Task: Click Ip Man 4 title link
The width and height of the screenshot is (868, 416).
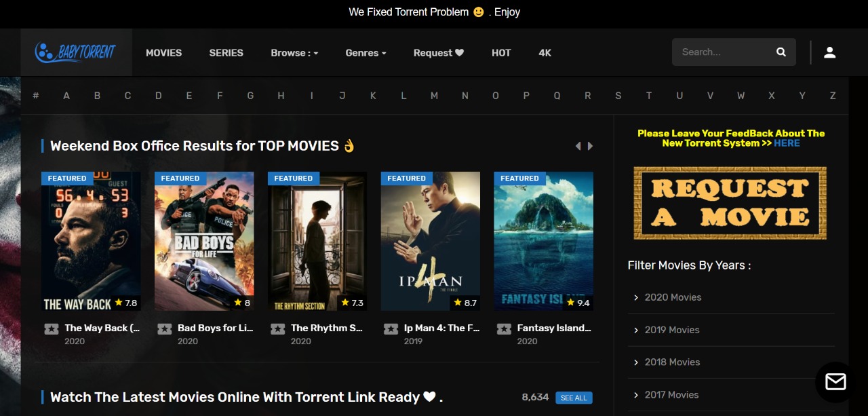Action: [x=442, y=328]
